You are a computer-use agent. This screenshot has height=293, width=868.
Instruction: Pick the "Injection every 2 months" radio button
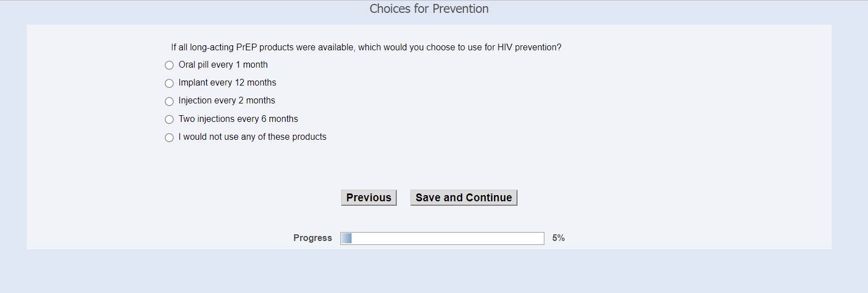click(169, 101)
